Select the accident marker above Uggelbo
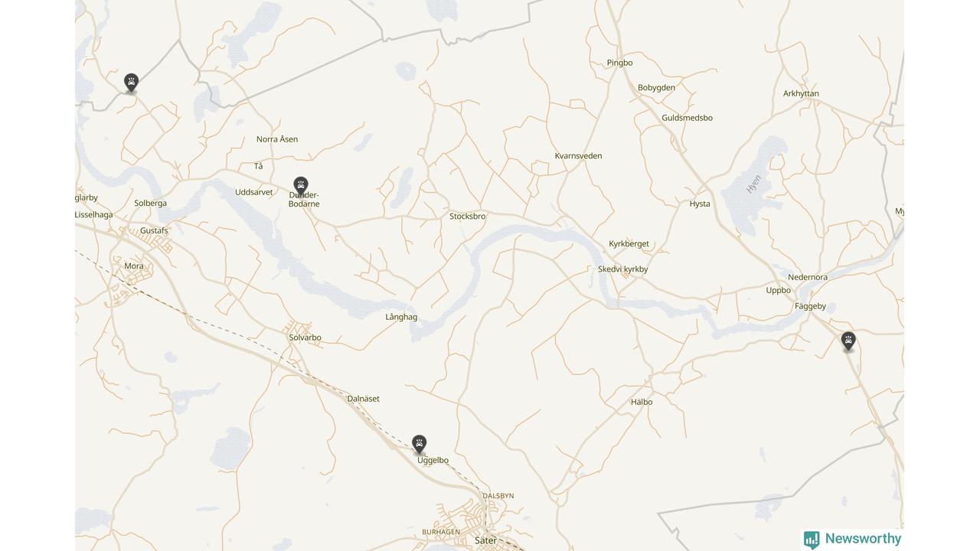 point(419,445)
